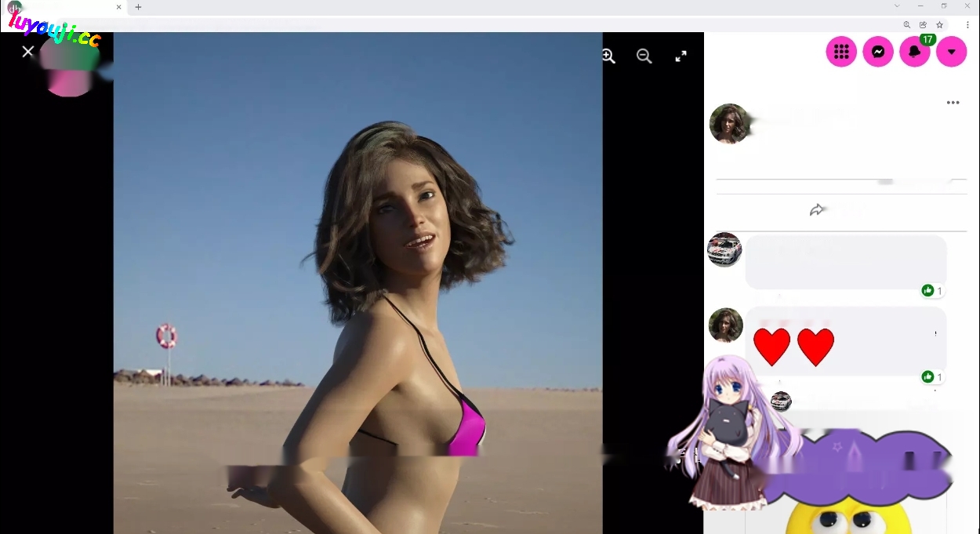
Task: Open Messenger chats
Action: (x=878, y=52)
